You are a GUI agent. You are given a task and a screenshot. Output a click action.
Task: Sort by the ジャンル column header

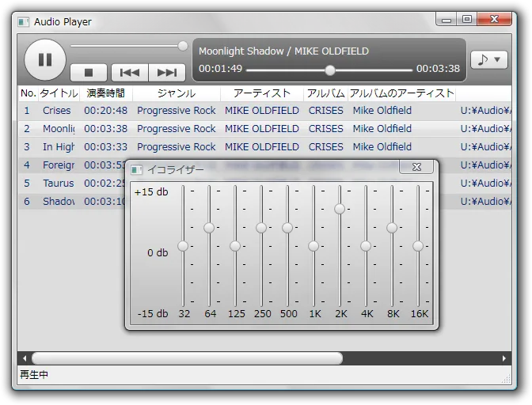tap(176, 93)
